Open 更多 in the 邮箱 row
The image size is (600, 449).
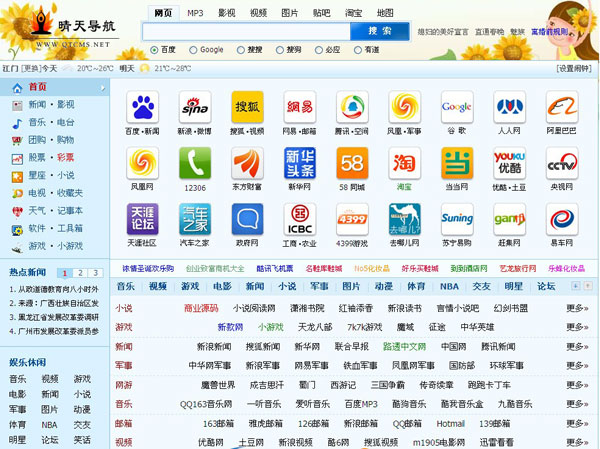point(577,424)
